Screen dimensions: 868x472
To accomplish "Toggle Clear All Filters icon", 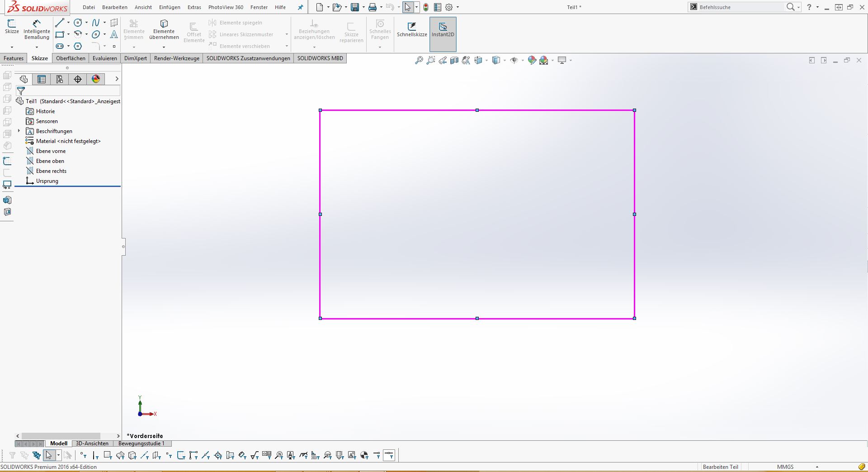I will 24,455.
